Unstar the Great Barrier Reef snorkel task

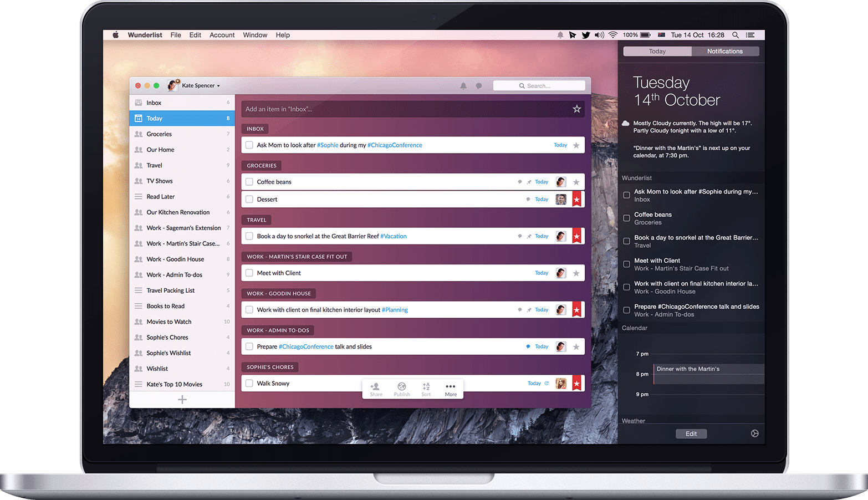[x=577, y=236]
